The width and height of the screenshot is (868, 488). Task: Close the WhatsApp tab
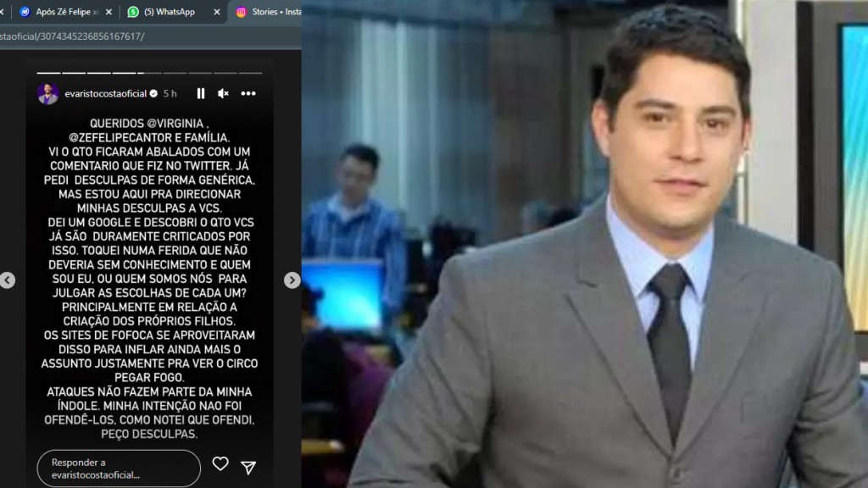click(x=217, y=12)
